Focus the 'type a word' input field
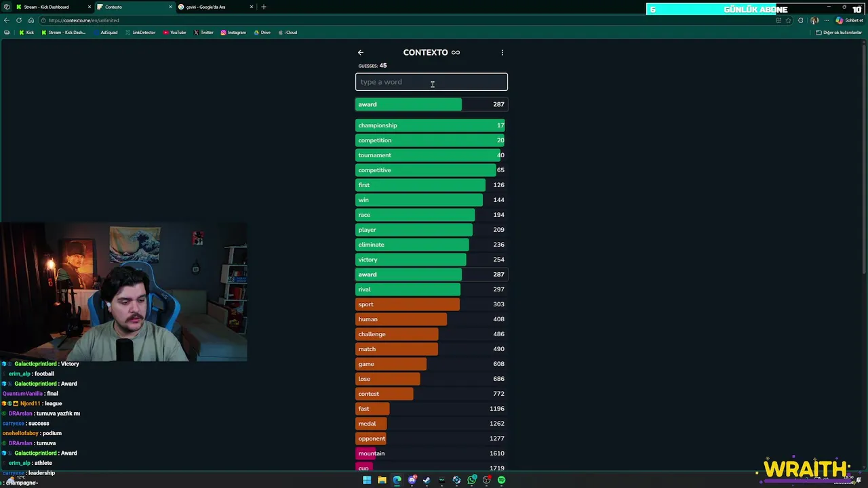868x488 pixels. [x=431, y=82]
